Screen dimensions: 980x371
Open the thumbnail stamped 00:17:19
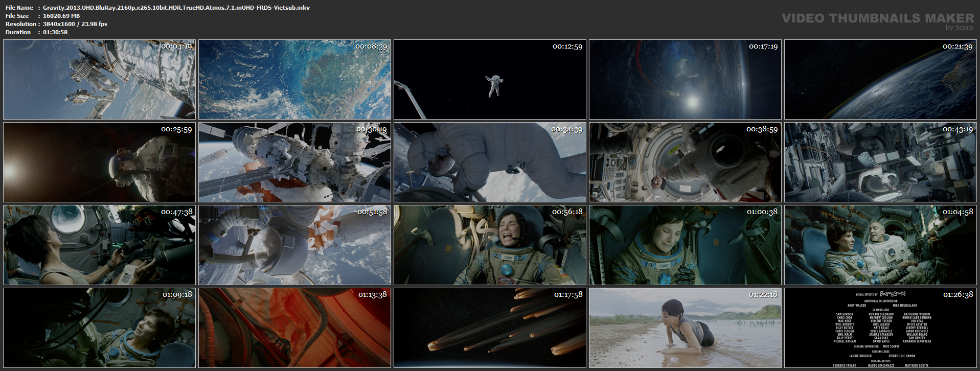pyautogui.click(x=685, y=80)
